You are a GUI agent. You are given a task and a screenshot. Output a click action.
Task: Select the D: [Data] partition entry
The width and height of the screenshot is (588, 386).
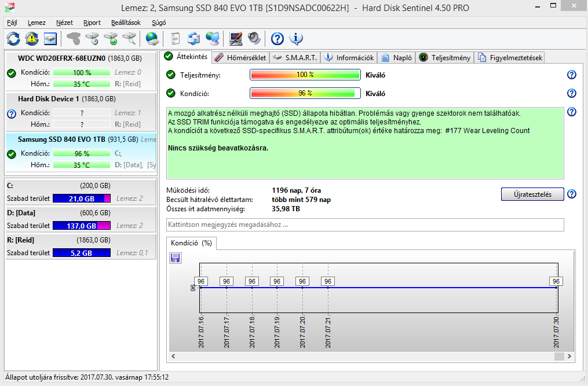coord(81,219)
